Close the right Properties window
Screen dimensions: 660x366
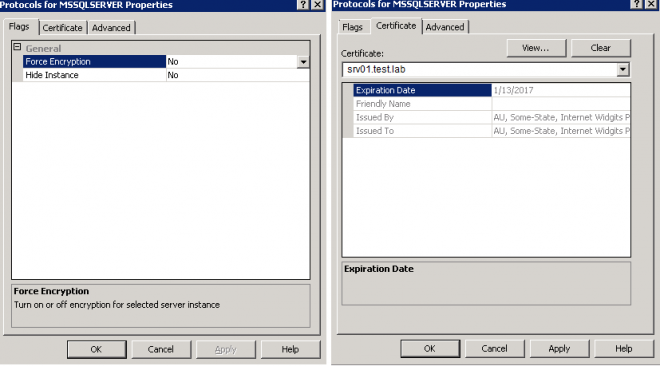652,4
